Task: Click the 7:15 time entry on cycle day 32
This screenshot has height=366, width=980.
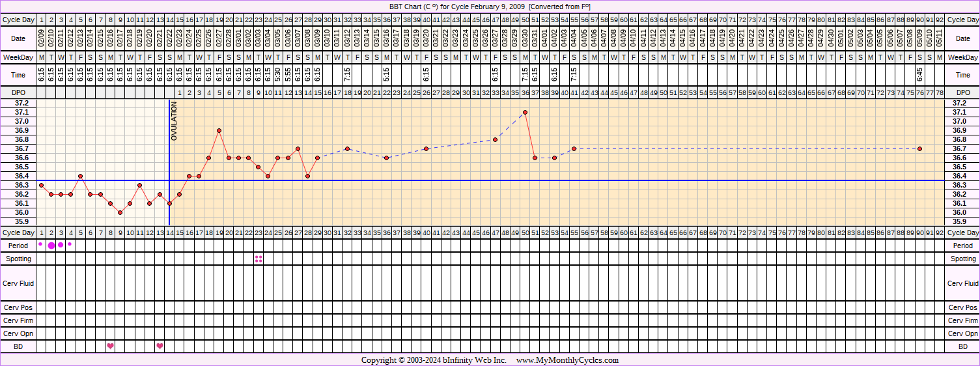Action: (x=347, y=75)
